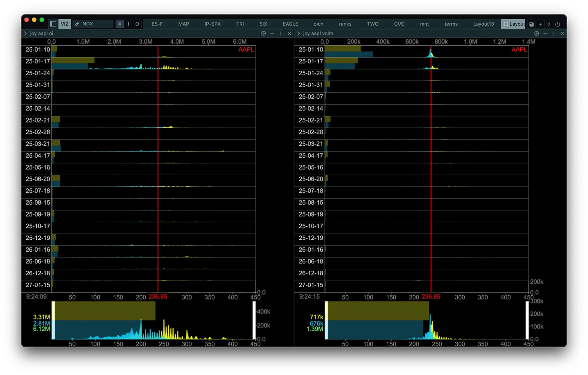
Task: Open the terms tab
Action: click(451, 24)
